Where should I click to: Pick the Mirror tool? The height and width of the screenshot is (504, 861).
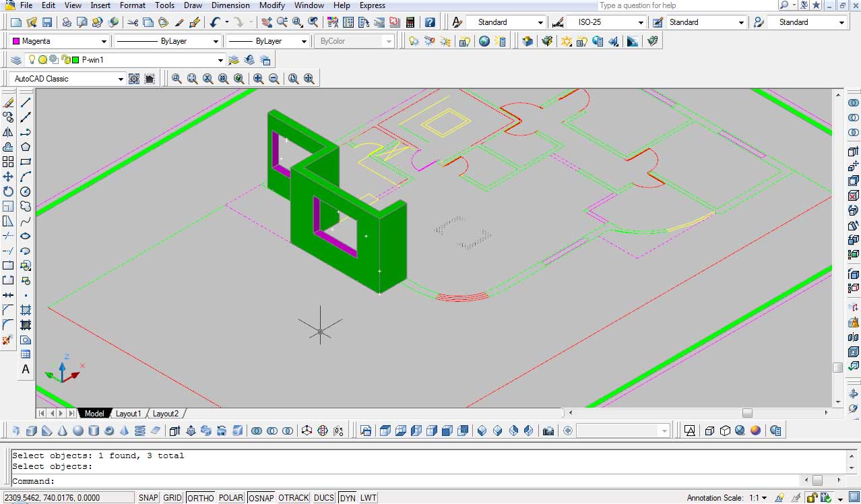coord(8,132)
